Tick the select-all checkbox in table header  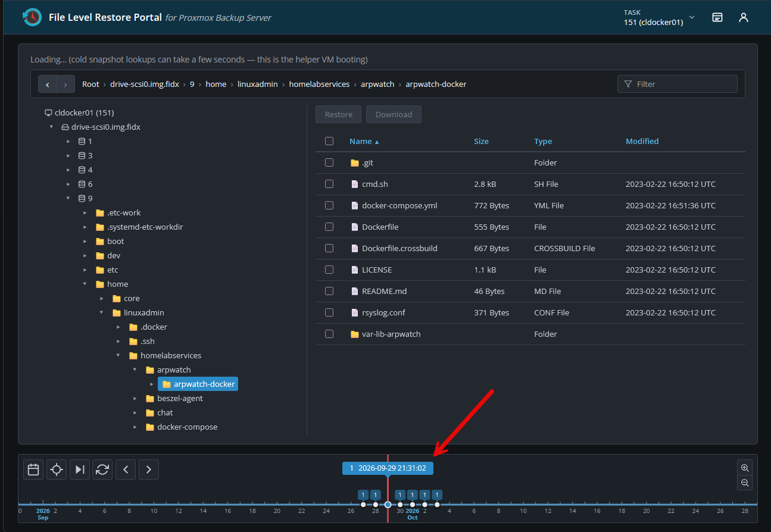[x=329, y=141]
